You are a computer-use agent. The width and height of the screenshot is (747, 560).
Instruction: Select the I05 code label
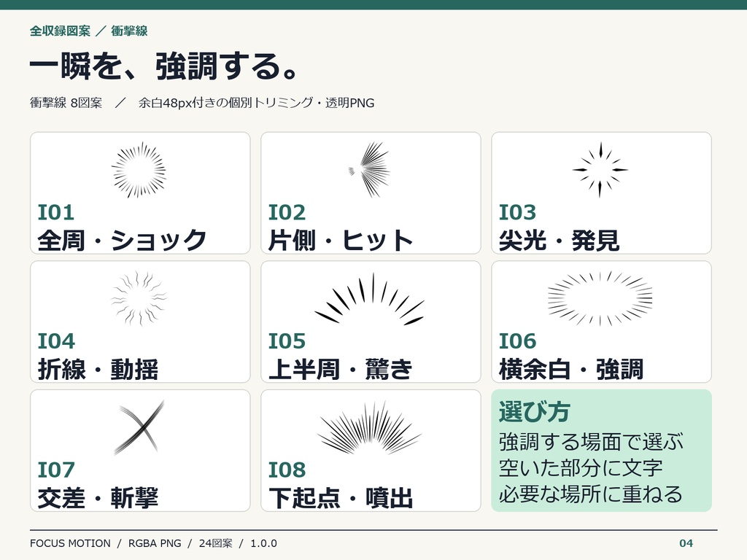[x=287, y=341]
